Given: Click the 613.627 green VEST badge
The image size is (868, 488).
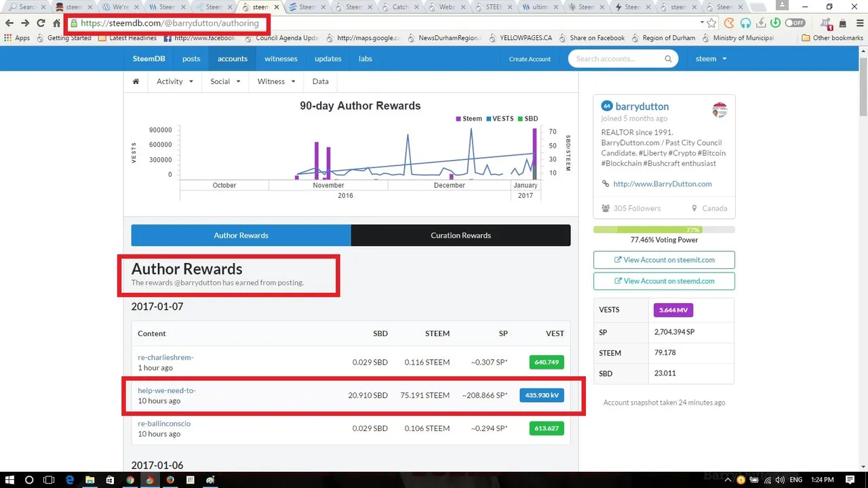Looking at the screenshot, I should point(547,428).
